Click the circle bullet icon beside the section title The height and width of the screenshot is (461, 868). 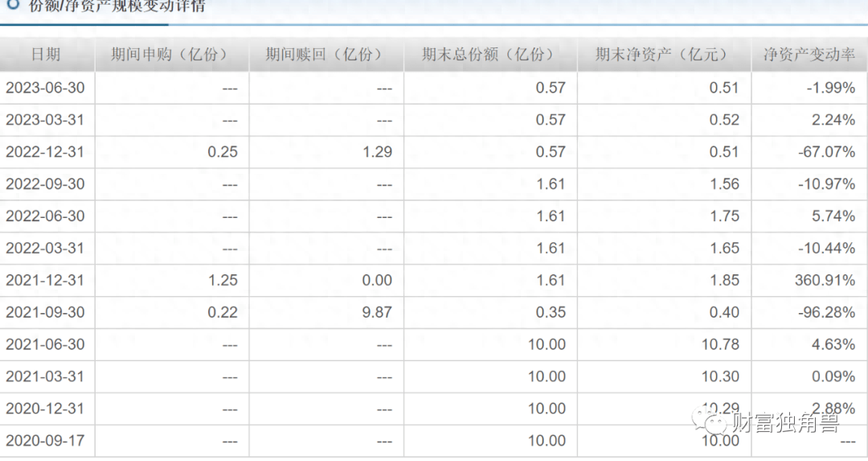[12, 5]
